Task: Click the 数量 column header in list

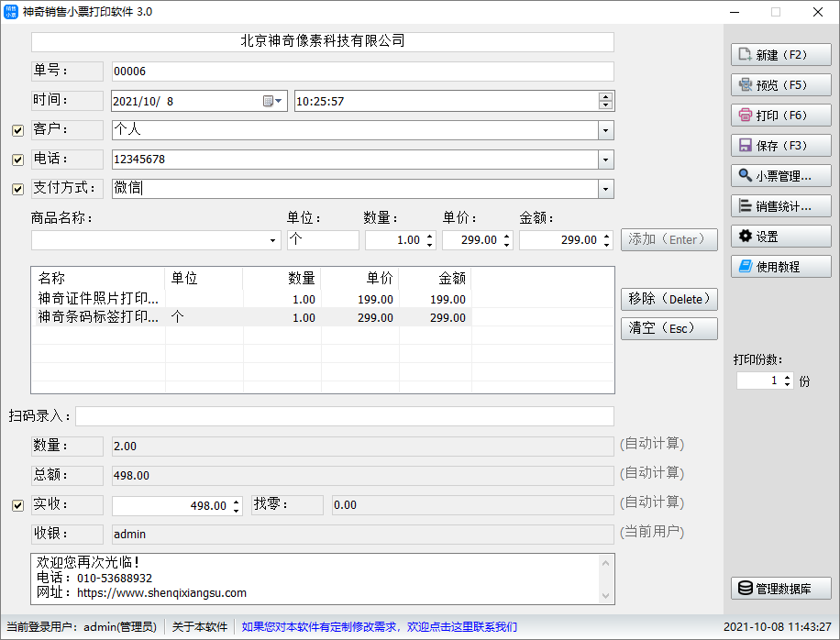Action: coord(282,278)
